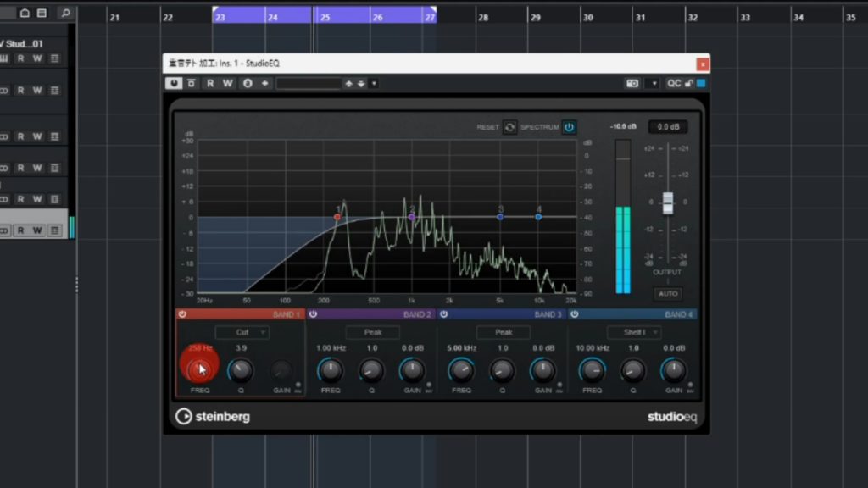Toggle the StudioEQ plugin activate power button
Image resolution: width=868 pixels, height=488 pixels.
pos(174,83)
